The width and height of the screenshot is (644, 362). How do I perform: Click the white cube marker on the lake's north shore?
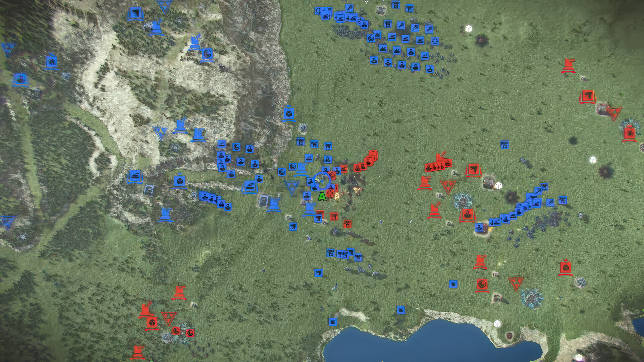[x=497, y=323]
